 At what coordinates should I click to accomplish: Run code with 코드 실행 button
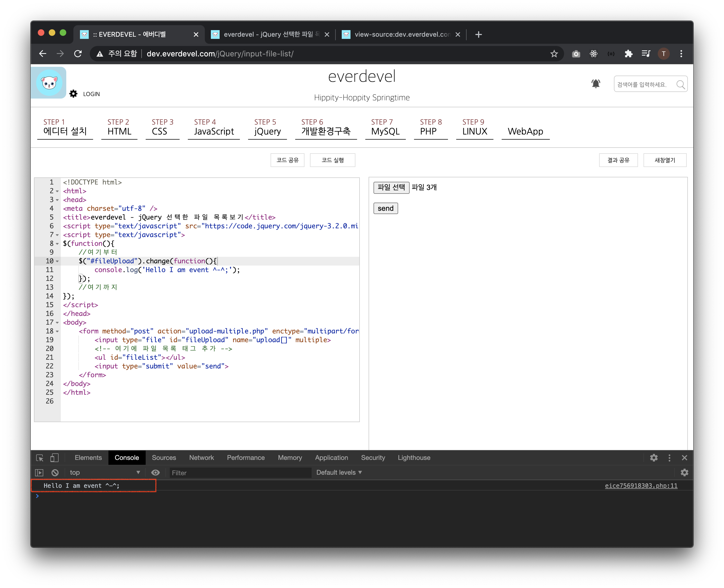(x=332, y=160)
